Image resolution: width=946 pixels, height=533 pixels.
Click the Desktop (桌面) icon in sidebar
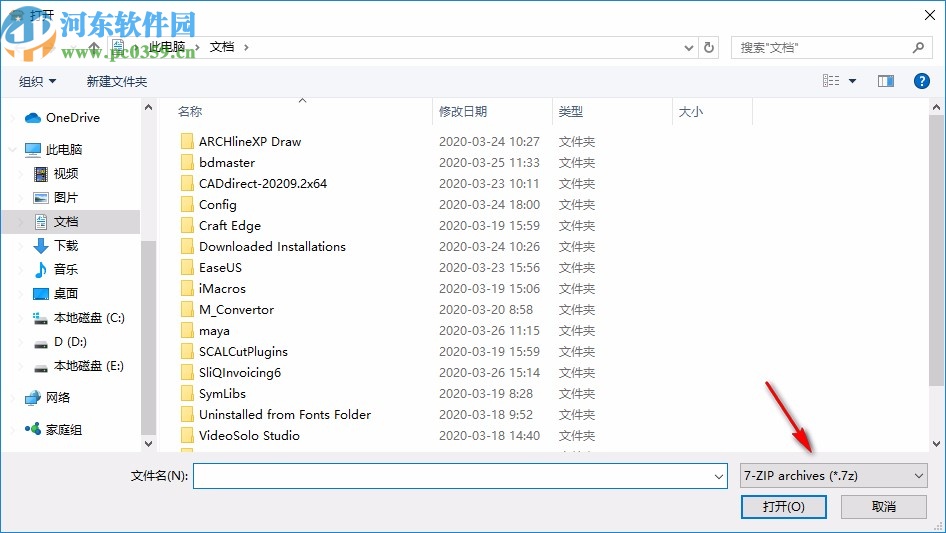click(x=40, y=294)
